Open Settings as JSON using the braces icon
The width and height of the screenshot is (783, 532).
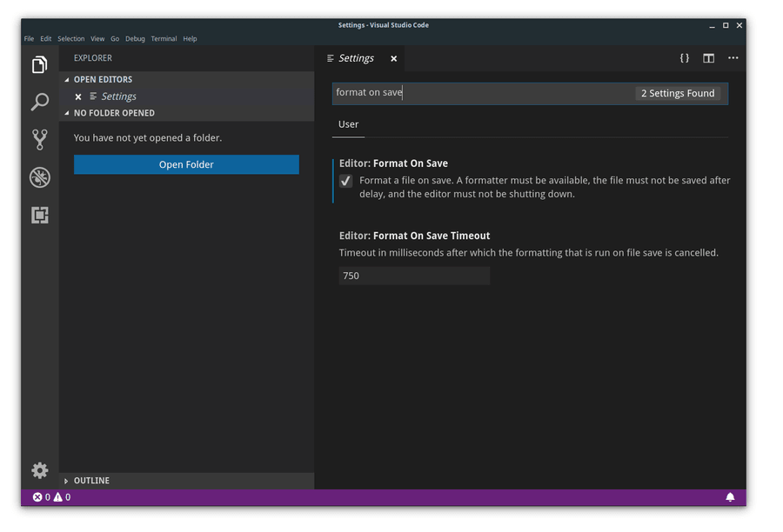[x=684, y=58]
